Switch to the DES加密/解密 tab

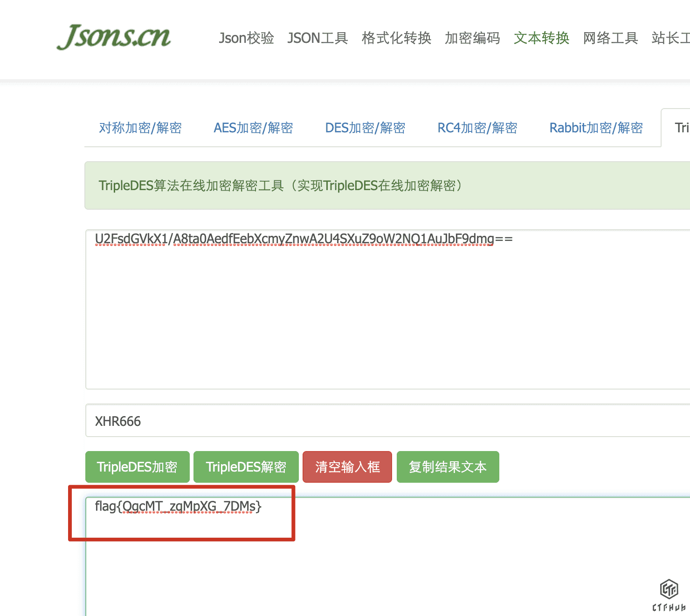pyautogui.click(x=365, y=128)
